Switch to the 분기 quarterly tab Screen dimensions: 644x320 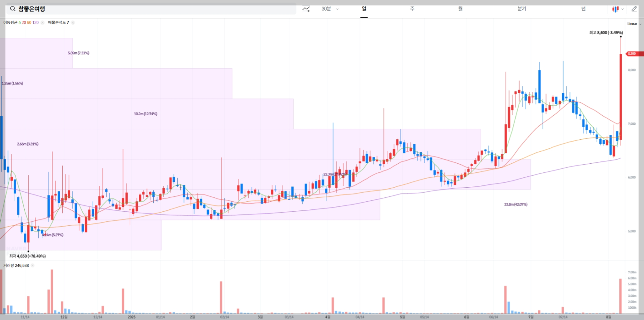[x=522, y=9]
